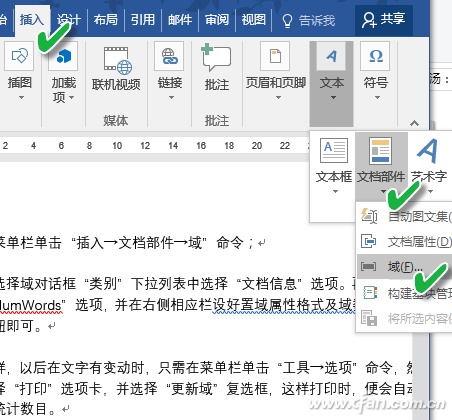The width and height of the screenshot is (452, 420).
Task: Click the 文本 text group icon
Action: click(331, 56)
